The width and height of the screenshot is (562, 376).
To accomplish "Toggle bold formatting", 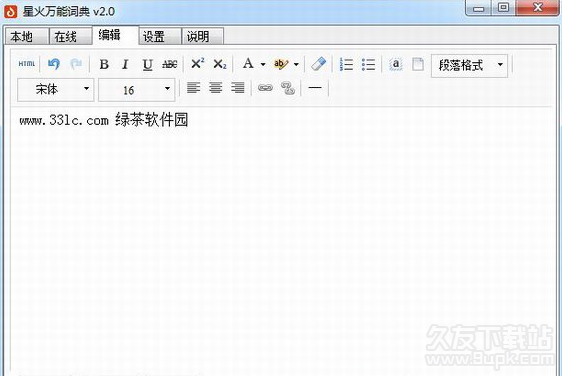I will pyautogui.click(x=104, y=65).
